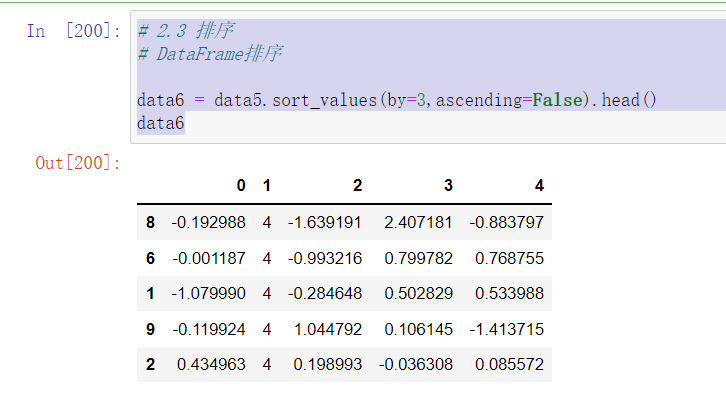
Task: Click row index 9
Action: click(x=150, y=329)
